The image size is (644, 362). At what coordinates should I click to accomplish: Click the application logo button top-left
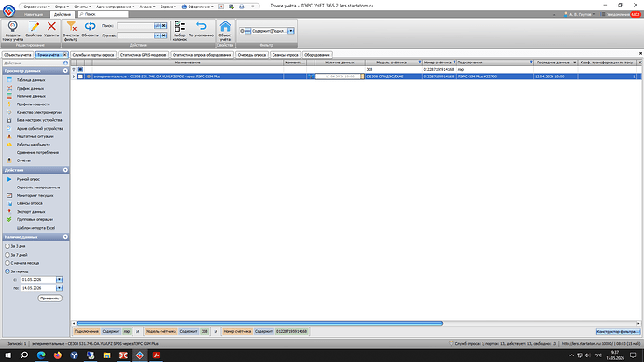click(x=8, y=10)
